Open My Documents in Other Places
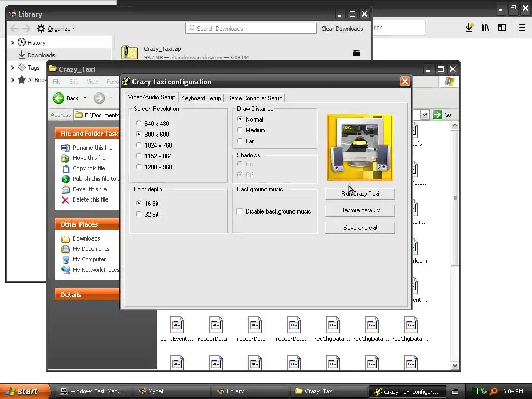532x399 pixels. click(x=91, y=249)
